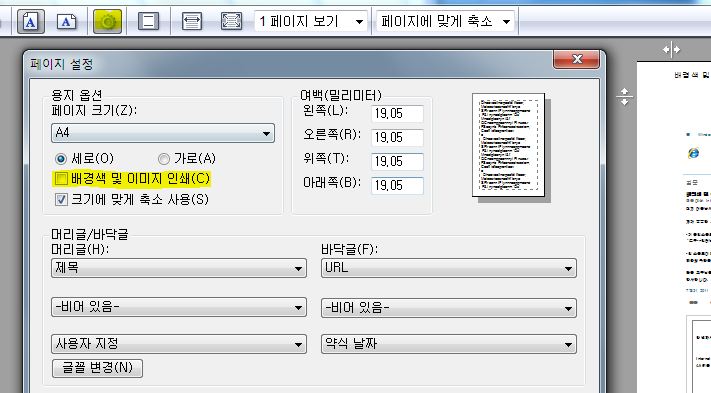Select the Portrait orientation toolbar icon
This screenshot has height=393, width=711.
(30, 21)
